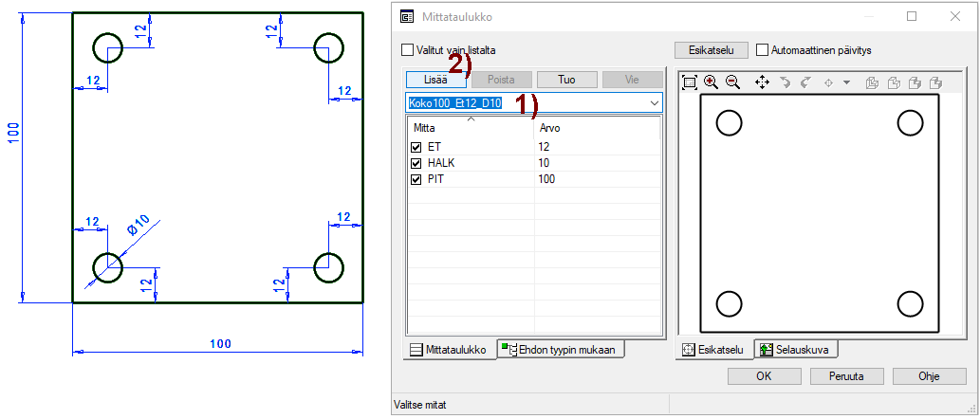Uncheck the PIT dimension checkbox
The height and width of the screenshot is (419, 980).
click(x=416, y=179)
